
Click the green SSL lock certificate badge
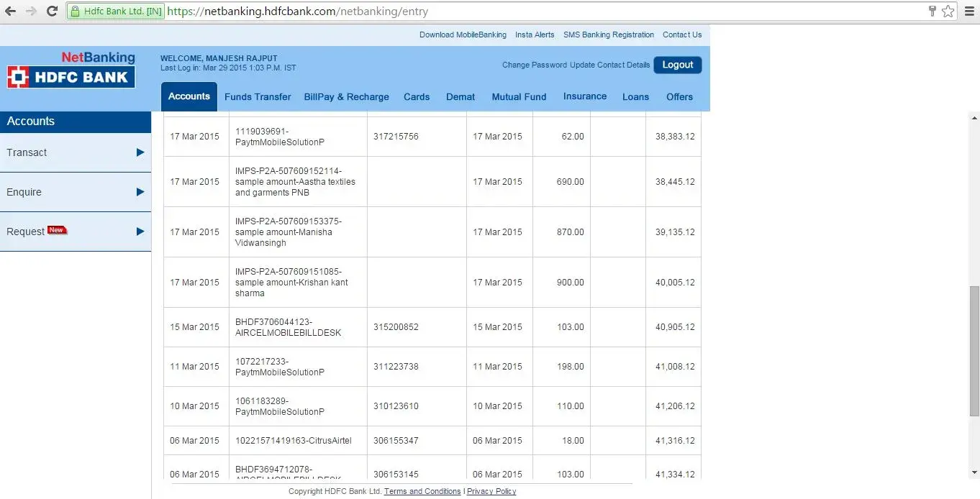pyautogui.click(x=115, y=12)
